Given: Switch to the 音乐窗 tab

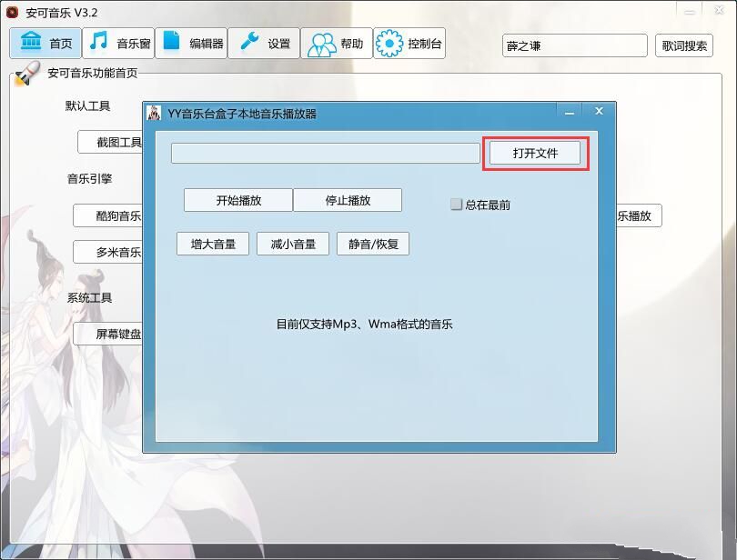Looking at the screenshot, I should tap(118, 44).
